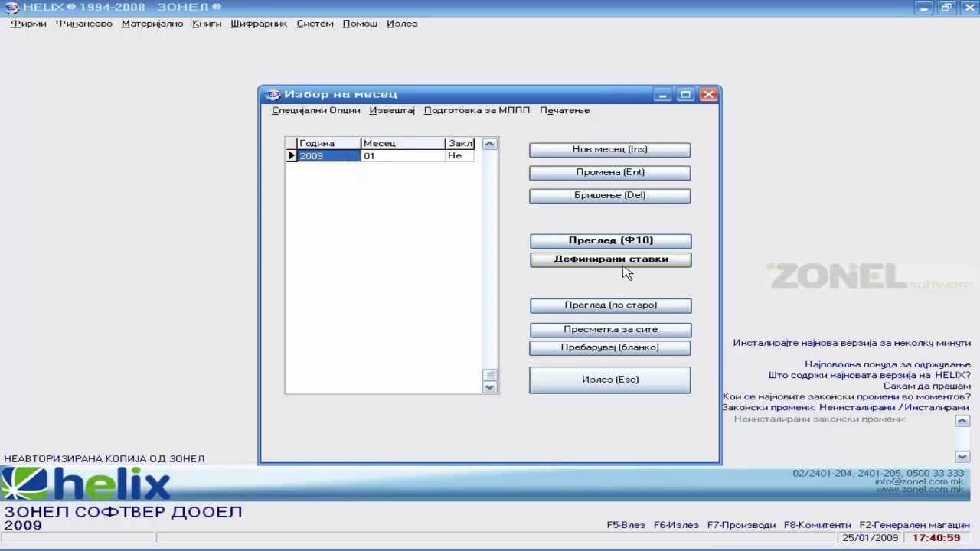The width and height of the screenshot is (980, 551).
Task: Click the F6-Излез shortcut label
Action: click(x=676, y=525)
